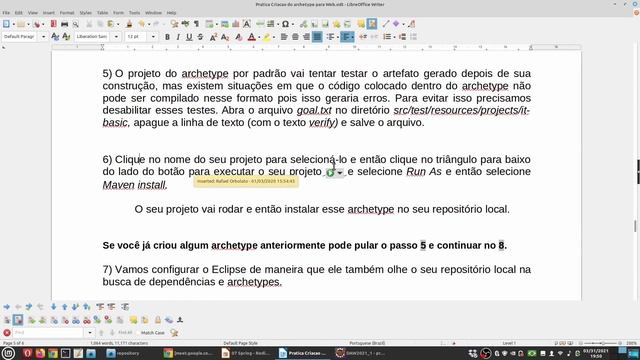
Task: Click blue Move Down arrow icon
Action: [53, 307]
